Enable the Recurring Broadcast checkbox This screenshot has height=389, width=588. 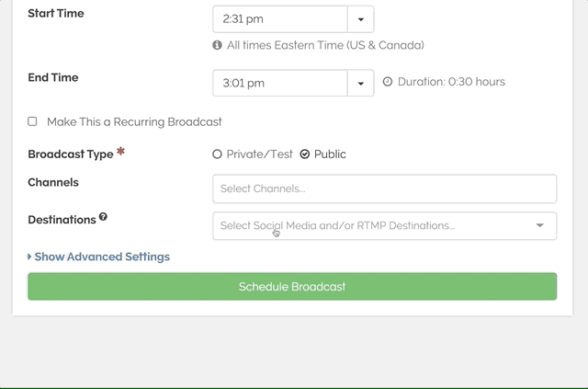(32, 121)
